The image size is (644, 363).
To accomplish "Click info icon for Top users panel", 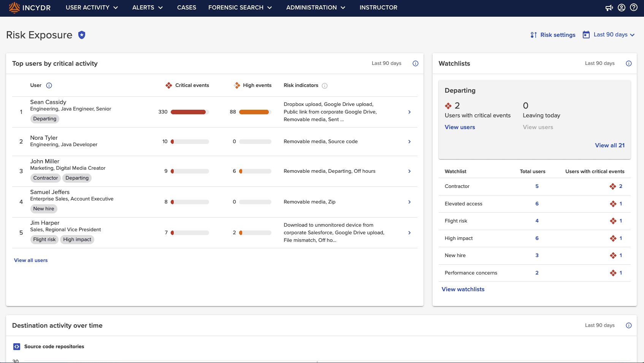I will point(416,63).
